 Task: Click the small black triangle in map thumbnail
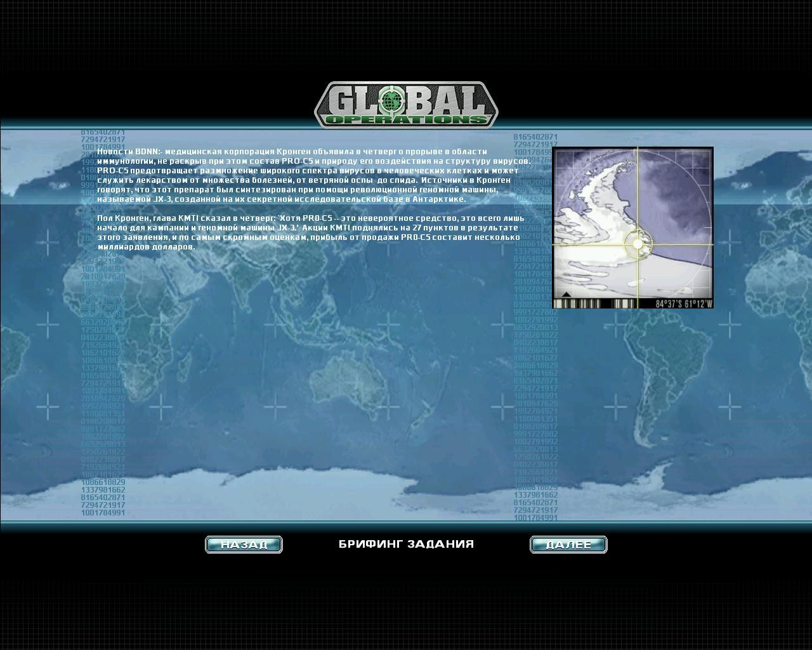click(565, 295)
